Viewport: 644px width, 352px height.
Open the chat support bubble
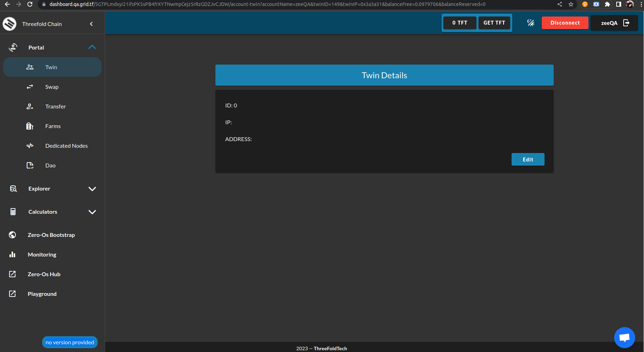click(x=625, y=337)
